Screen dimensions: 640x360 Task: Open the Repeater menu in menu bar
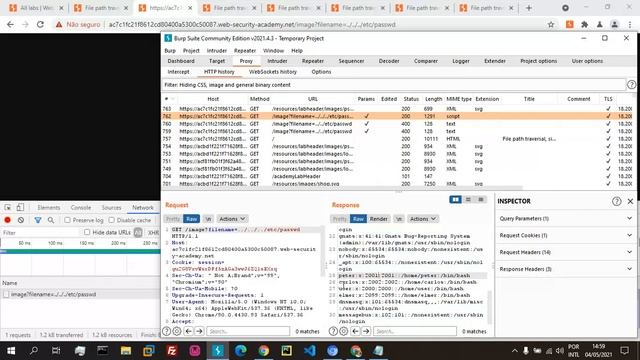tap(245, 51)
